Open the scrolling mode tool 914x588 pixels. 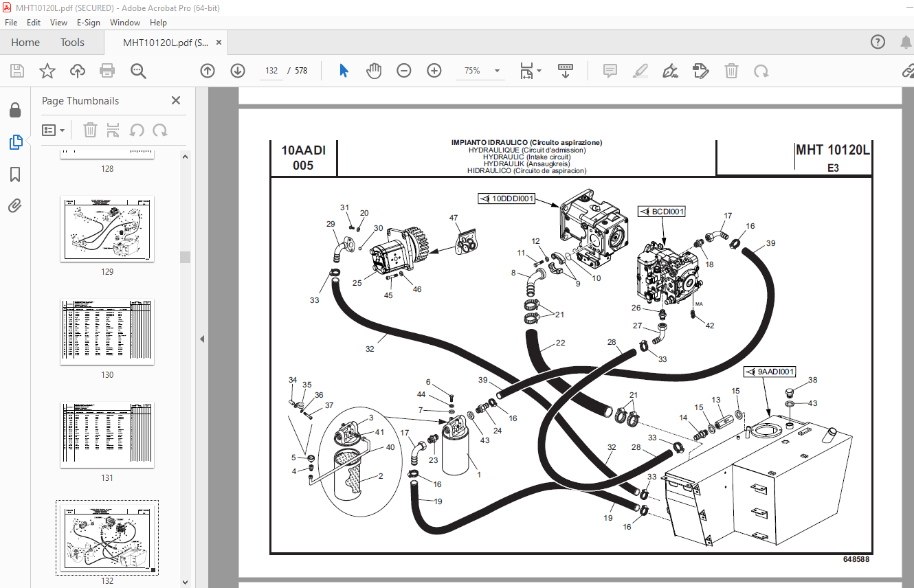click(566, 71)
